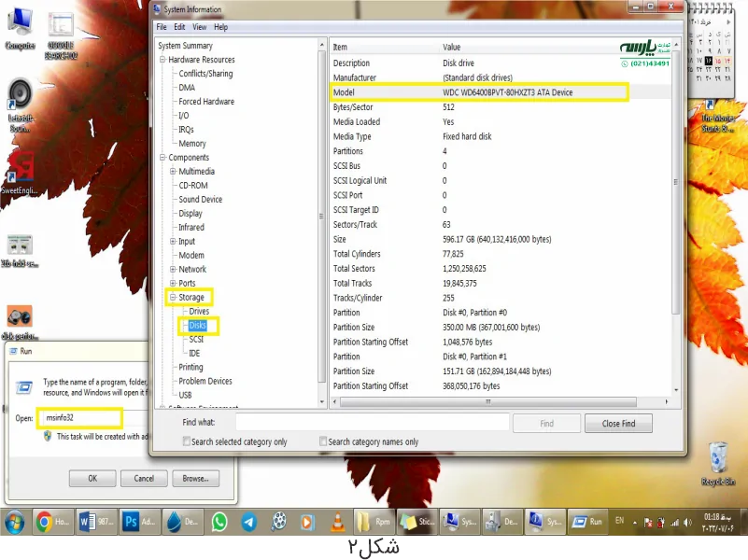Screen dimensions: 748x560
Task: Open the Help menu
Action: pyautogui.click(x=220, y=27)
